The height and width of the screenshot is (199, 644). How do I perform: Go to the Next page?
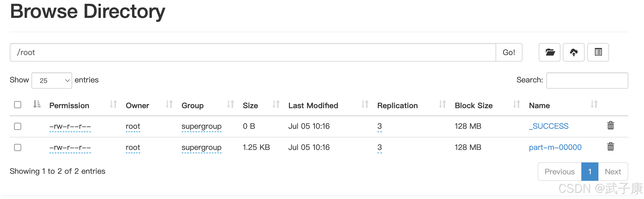(x=613, y=172)
